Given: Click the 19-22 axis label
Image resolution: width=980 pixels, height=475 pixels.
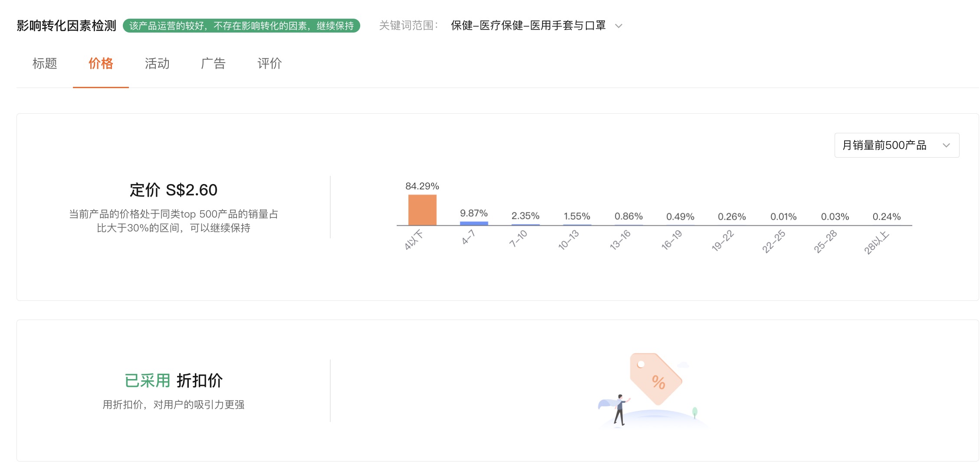Looking at the screenshot, I should [x=723, y=241].
